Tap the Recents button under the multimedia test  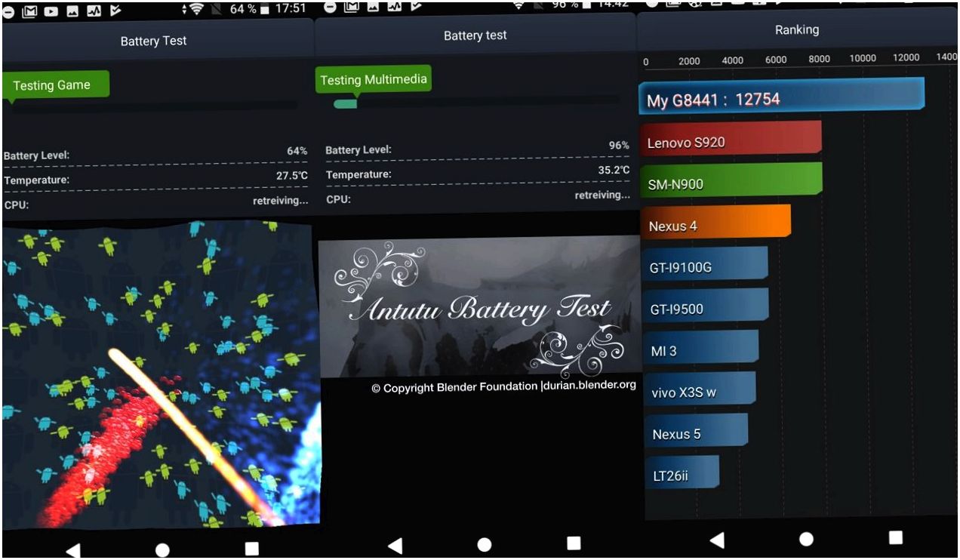point(574,543)
